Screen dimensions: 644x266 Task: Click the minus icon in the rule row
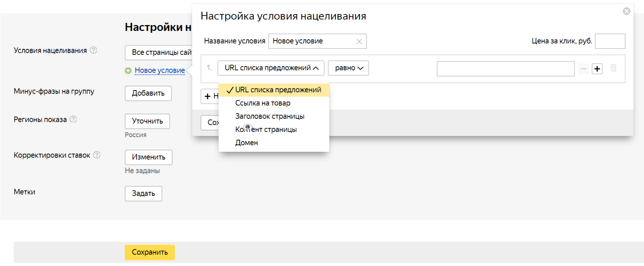tap(583, 69)
